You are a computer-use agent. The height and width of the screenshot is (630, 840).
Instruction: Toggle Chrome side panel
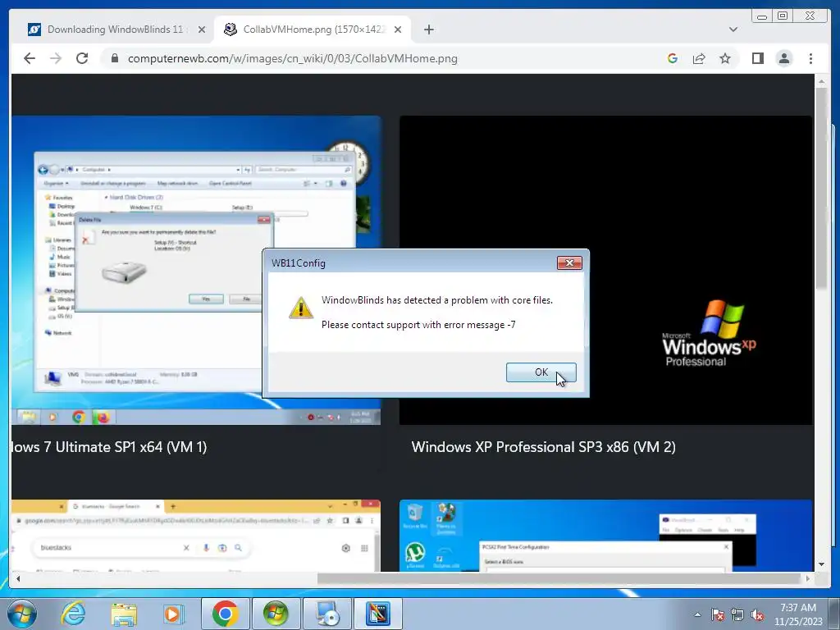757,58
